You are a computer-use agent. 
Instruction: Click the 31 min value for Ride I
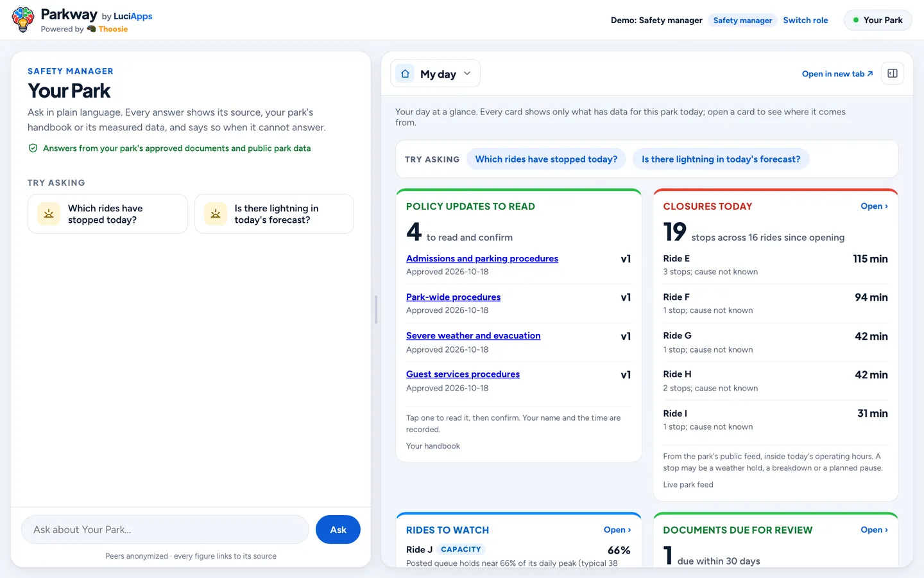click(x=873, y=414)
